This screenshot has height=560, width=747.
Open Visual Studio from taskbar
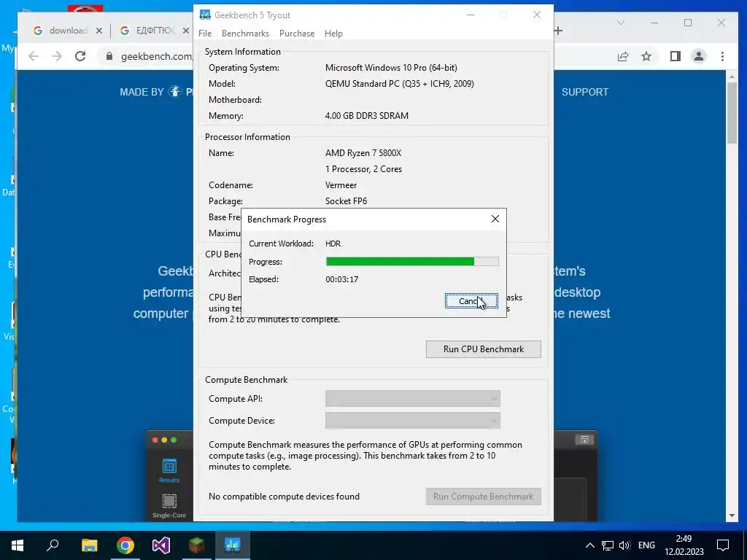tap(161, 545)
